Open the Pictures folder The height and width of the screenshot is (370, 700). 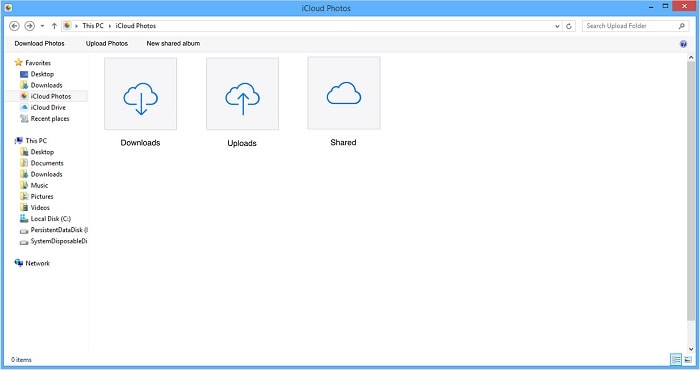(42, 196)
